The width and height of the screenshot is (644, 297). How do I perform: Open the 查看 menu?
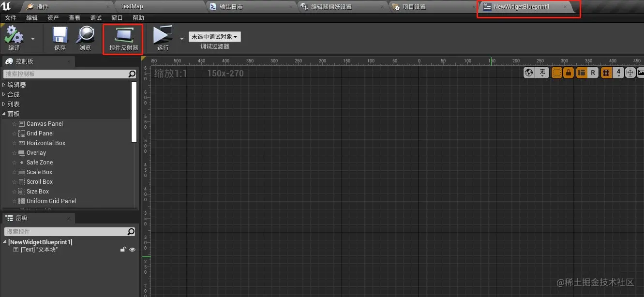pos(75,18)
